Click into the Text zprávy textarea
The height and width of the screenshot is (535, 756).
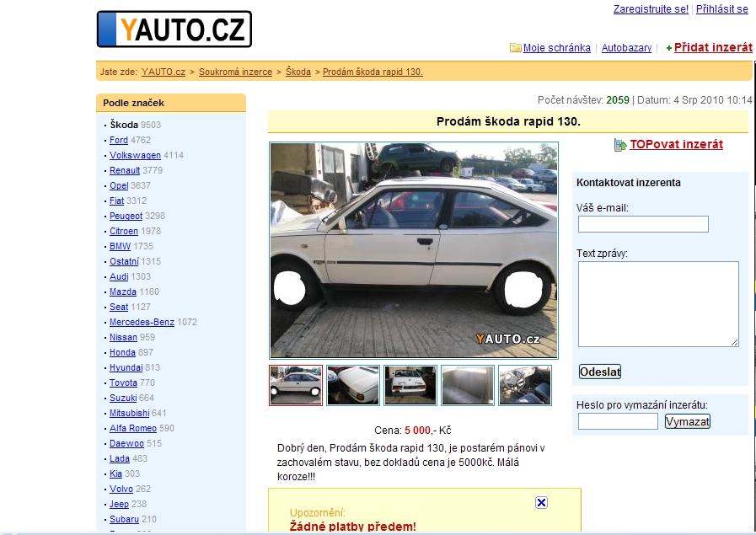[658, 304]
